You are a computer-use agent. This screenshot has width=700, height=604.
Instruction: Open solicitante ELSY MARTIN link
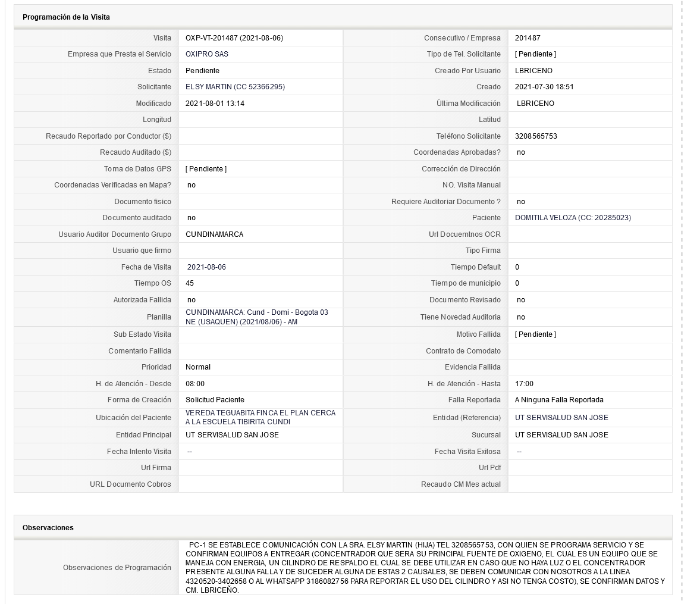tap(235, 87)
